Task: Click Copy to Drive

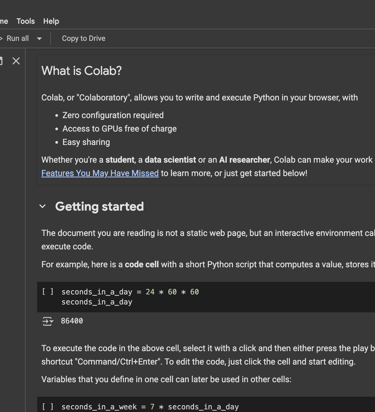Action: pyautogui.click(x=83, y=39)
